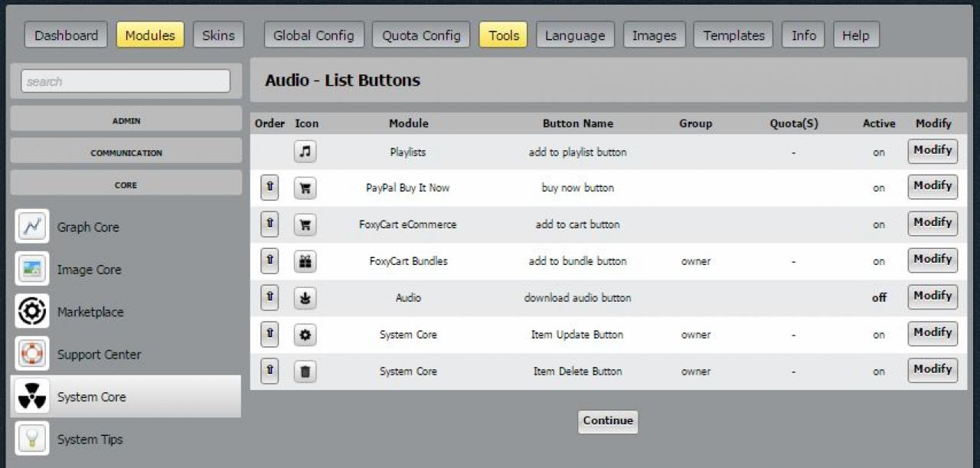Image resolution: width=980 pixels, height=468 pixels.
Task: Open the Quota Config tab
Action: [x=421, y=35]
